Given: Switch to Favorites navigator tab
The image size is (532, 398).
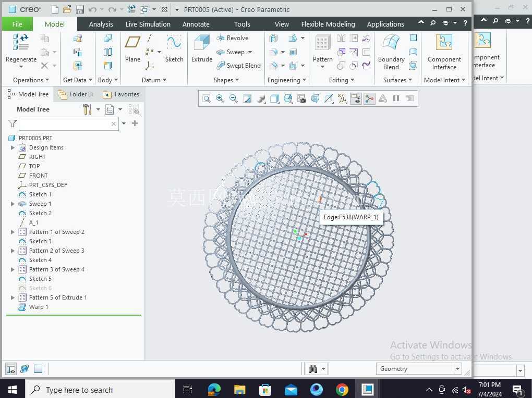Looking at the screenshot, I should coord(122,94).
